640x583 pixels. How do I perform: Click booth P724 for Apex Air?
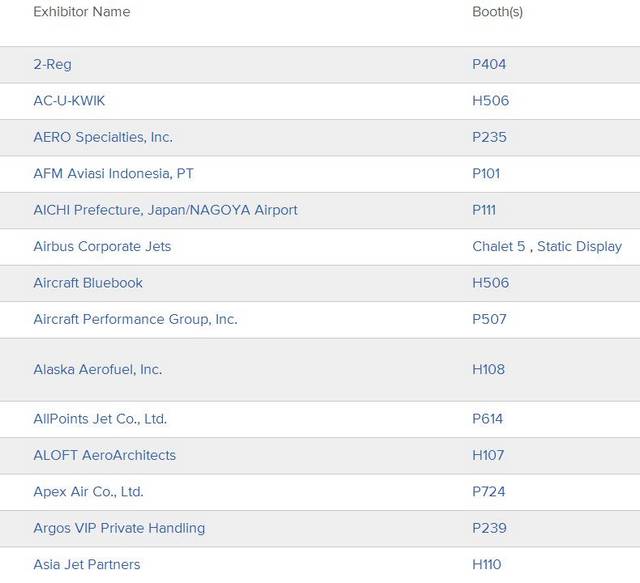click(x=489, y=492)
